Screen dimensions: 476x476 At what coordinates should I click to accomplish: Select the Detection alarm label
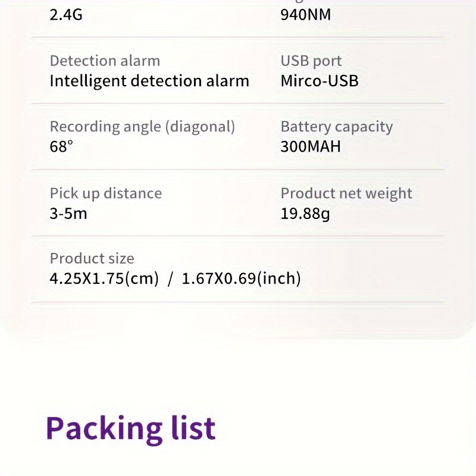point(105,61)
